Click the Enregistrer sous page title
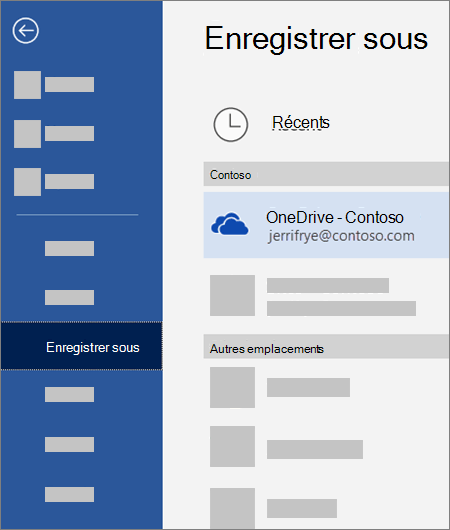The width and height of the screenshot is (450, 530). (316, 40)
